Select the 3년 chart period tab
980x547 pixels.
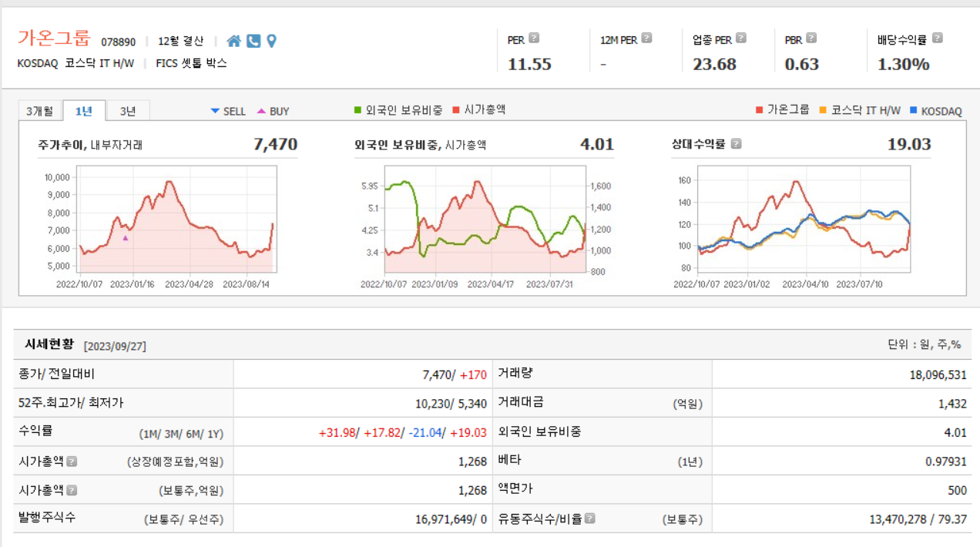pos(127,110)
